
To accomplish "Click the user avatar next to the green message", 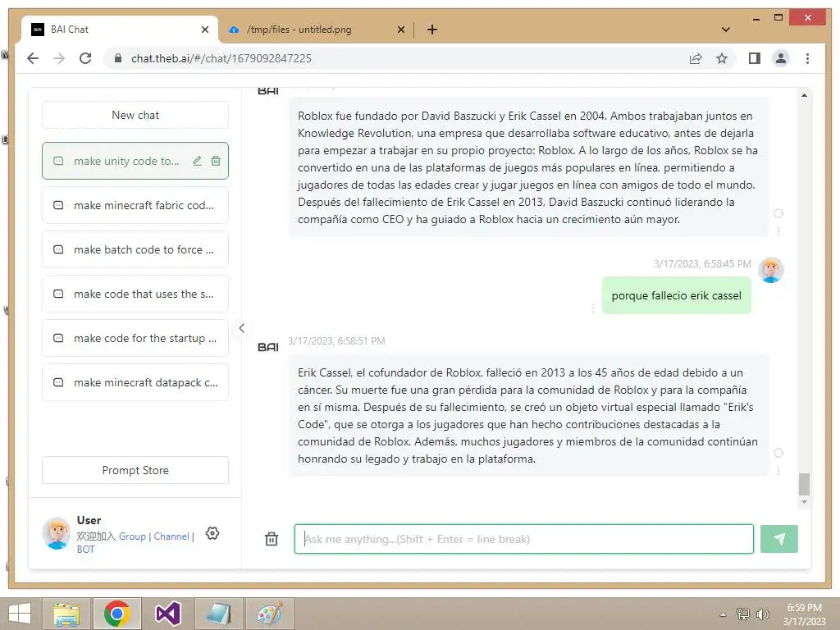I will click(771, 269).
